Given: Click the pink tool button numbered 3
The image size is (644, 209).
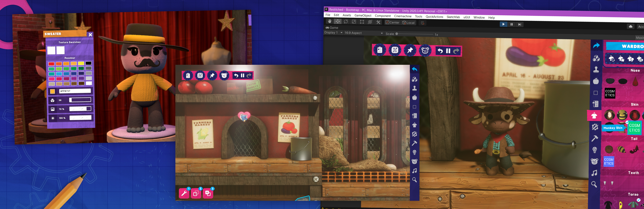Looking at the screenshot, I should point(208,193).
